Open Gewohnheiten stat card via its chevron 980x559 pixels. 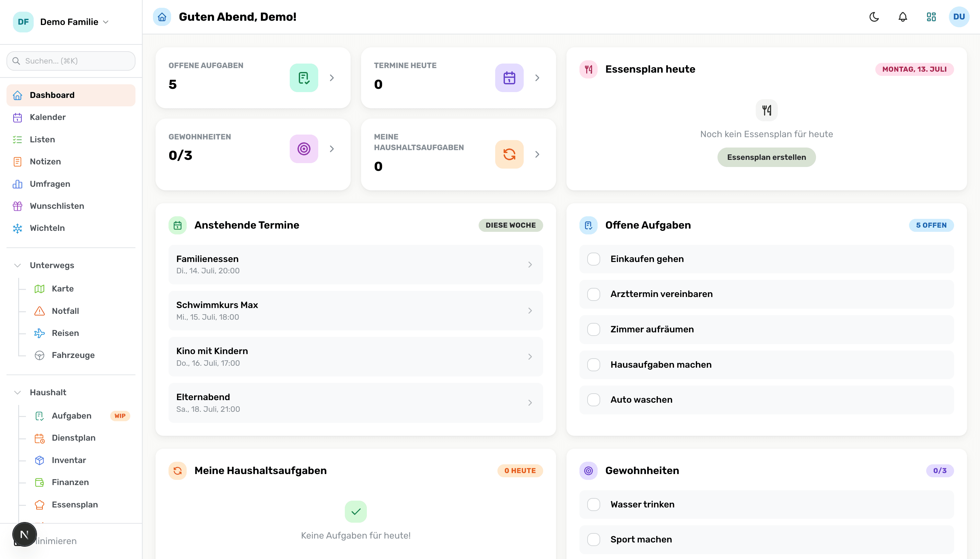pos(332,149)
